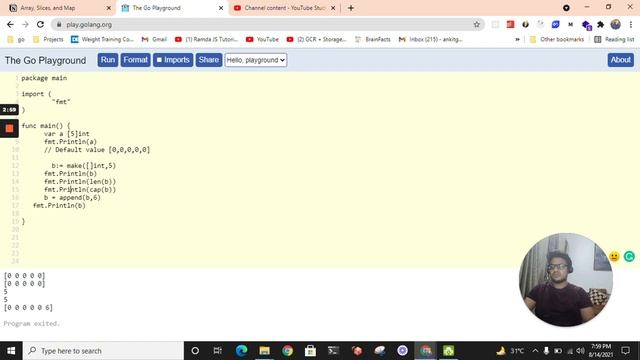Viewport: 640px width, 360px height.
Task: Click the comment // Default value [0,0,0,0,0]
Action: click(x=97, y=150)
